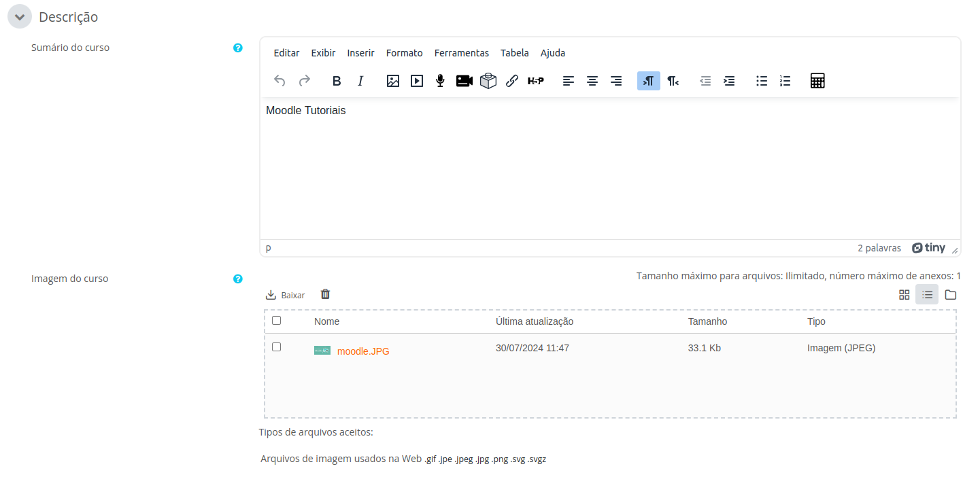Open the Inserir menu

(360, 53)
